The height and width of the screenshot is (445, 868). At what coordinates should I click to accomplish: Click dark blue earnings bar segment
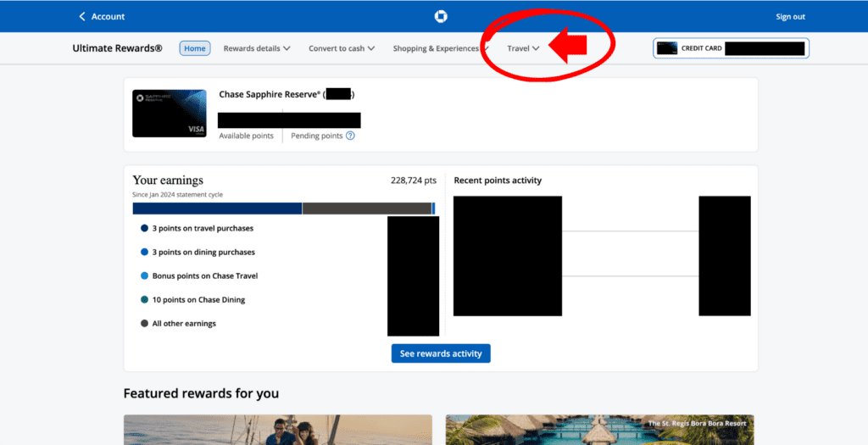coord(217,209)
